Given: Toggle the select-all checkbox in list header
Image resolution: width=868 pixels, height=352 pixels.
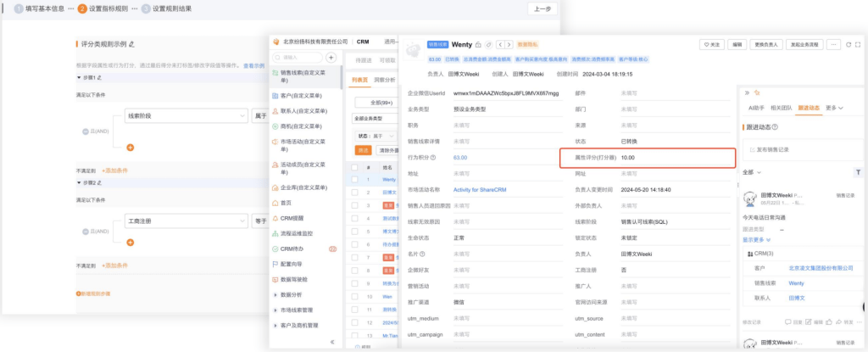Looking at the screenshot, I should tap(355, 168).
